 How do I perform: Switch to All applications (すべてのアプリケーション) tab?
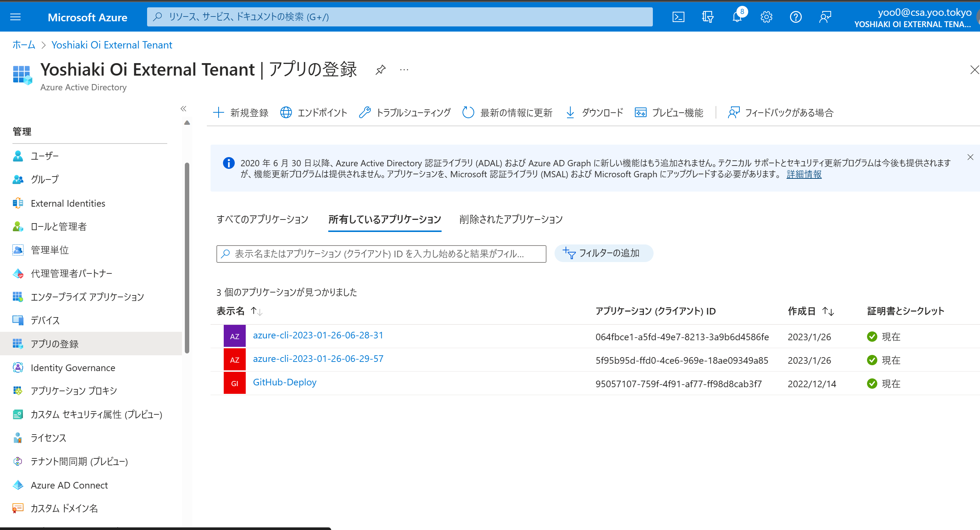(262, 219)
